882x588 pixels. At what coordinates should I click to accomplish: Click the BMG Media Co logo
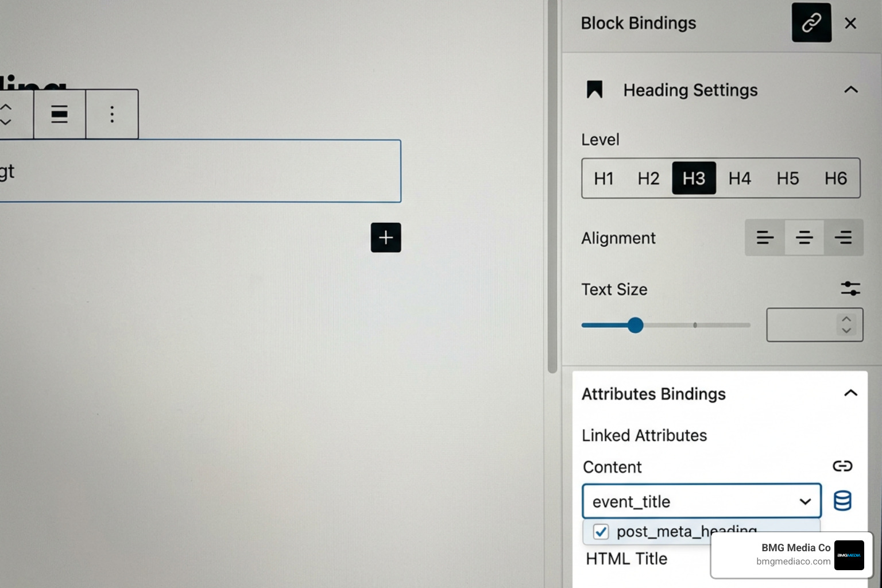(849, 555)
